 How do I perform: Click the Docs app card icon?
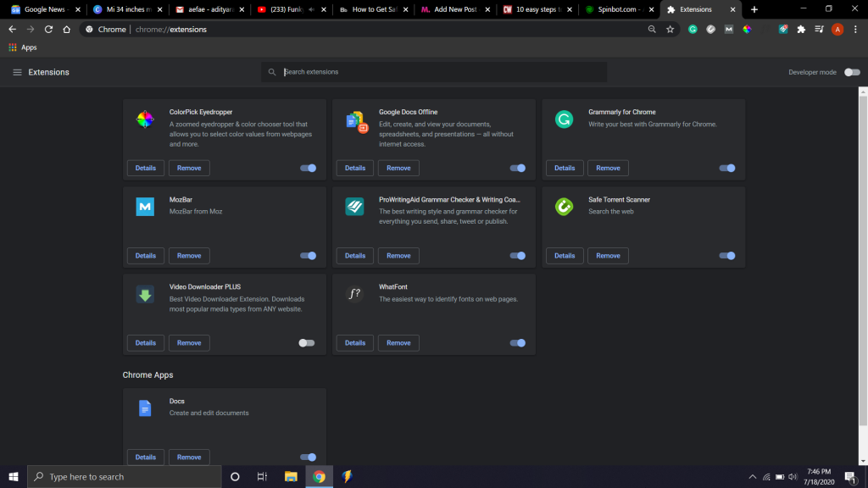[x=145, y=408]
